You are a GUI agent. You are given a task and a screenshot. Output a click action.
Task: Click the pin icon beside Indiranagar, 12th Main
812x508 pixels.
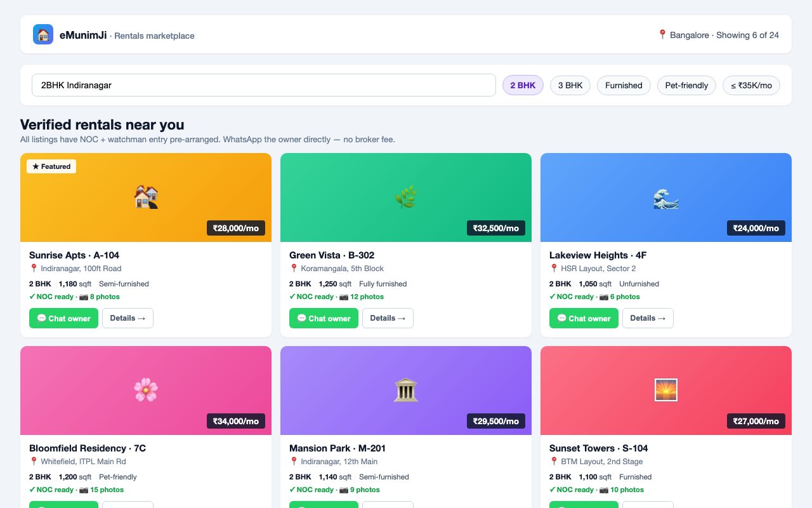[294, 462]
